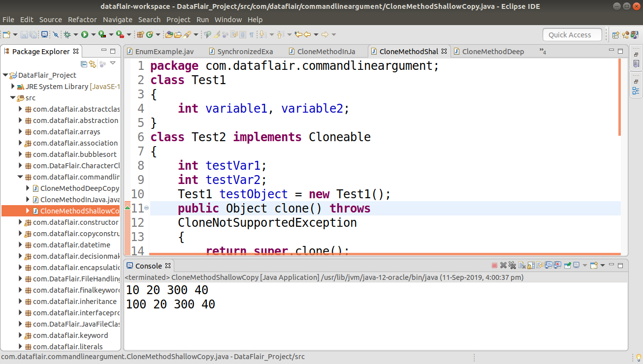This screenshot has height=364, width=643.
Task: Open the Refactor menu
Action: click(82, 20)
